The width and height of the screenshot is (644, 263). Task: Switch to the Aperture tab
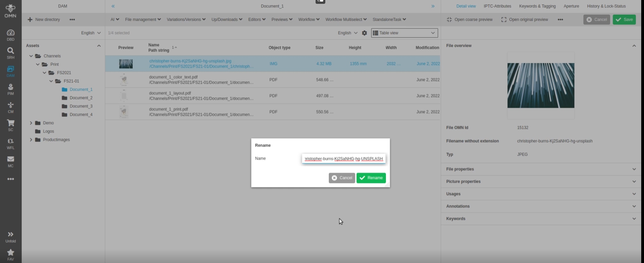(571, 6)
